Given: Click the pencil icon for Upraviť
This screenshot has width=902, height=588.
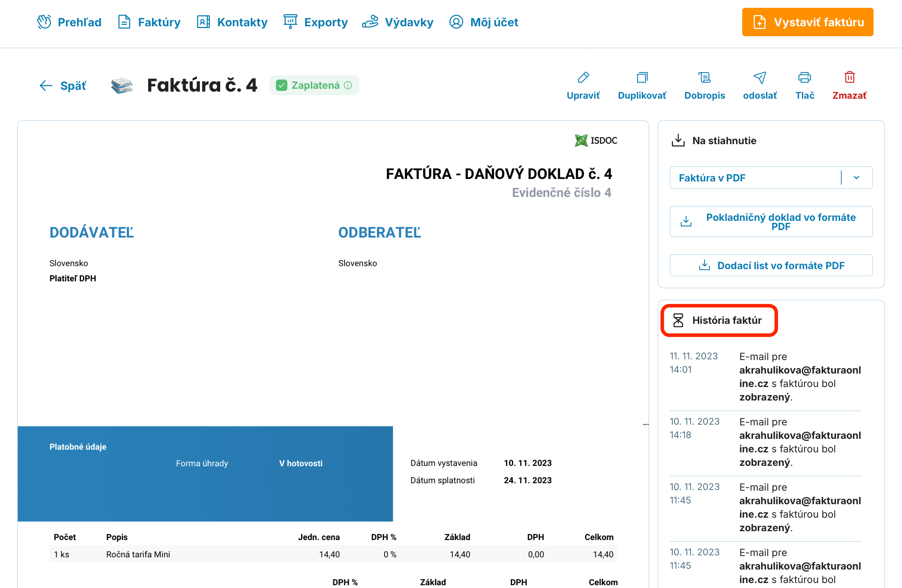Looking at the screenshot, I should point(583,78).
